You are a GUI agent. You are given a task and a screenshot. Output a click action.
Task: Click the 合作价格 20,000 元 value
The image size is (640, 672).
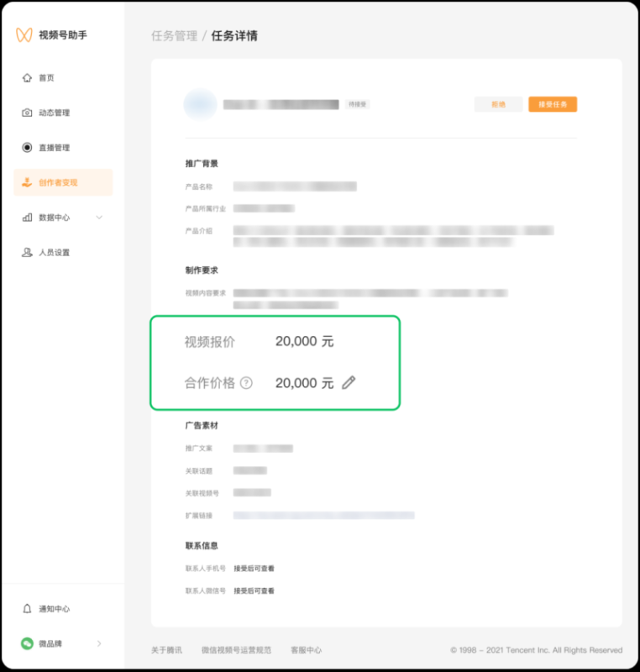305,383
